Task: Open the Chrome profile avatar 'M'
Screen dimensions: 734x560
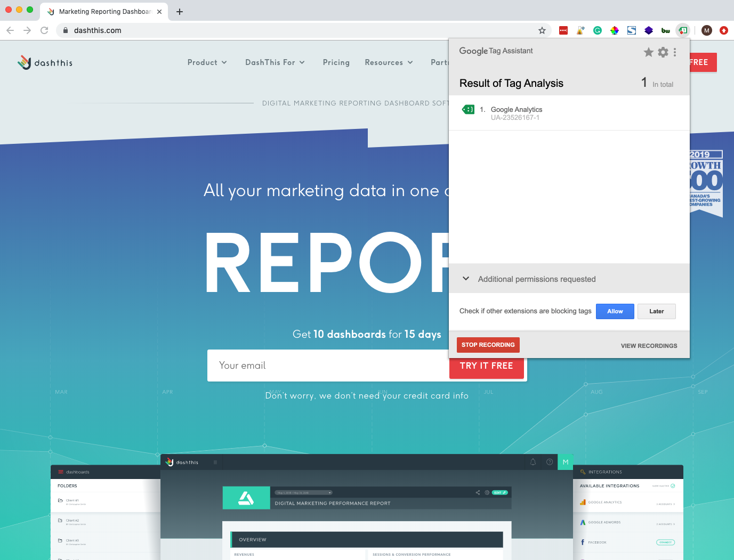Action: (707, 30)
